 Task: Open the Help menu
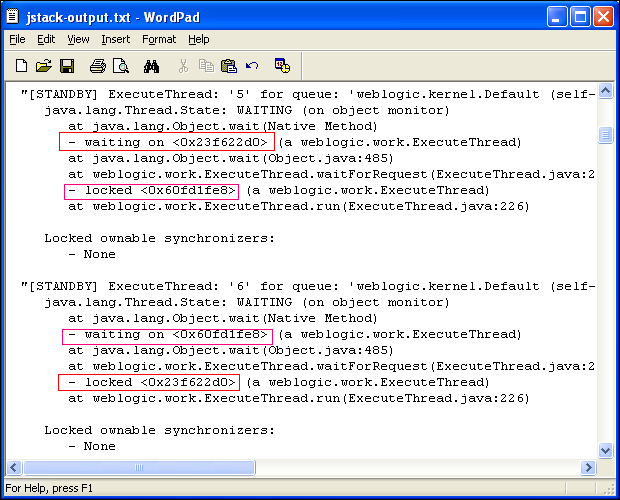198,39
